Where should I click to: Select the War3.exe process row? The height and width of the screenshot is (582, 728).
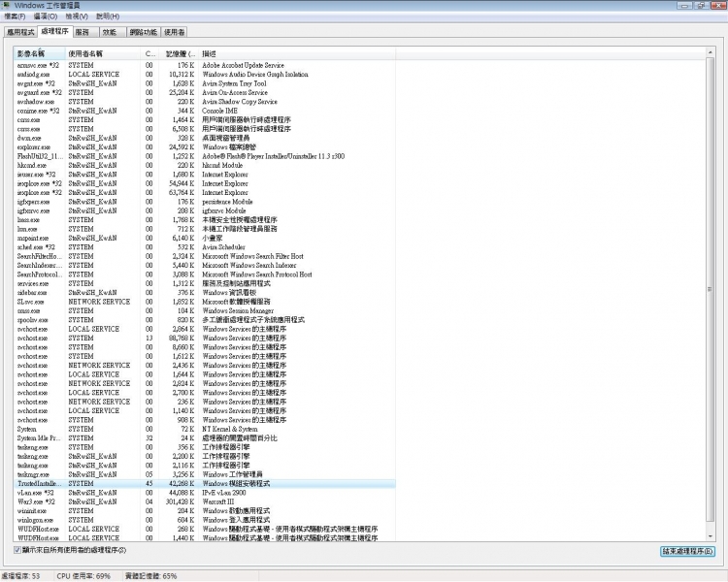click(39, 501)
